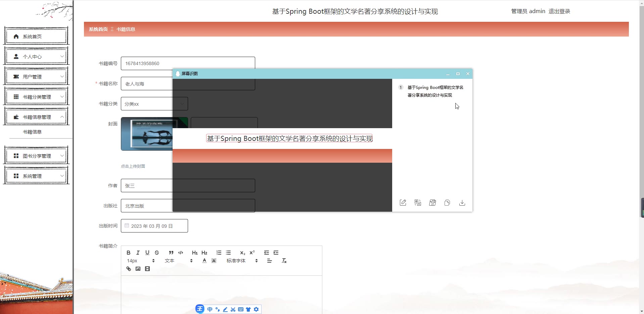Open the text alignment options
This screenshot has height=314, width=644.
[269, 261]
